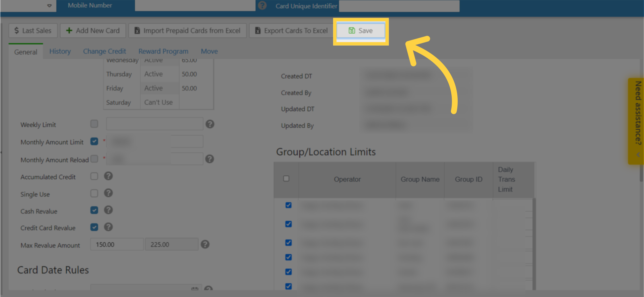
Task: Uncheck Cash Revalue checkbox
Action: [94, 210]
